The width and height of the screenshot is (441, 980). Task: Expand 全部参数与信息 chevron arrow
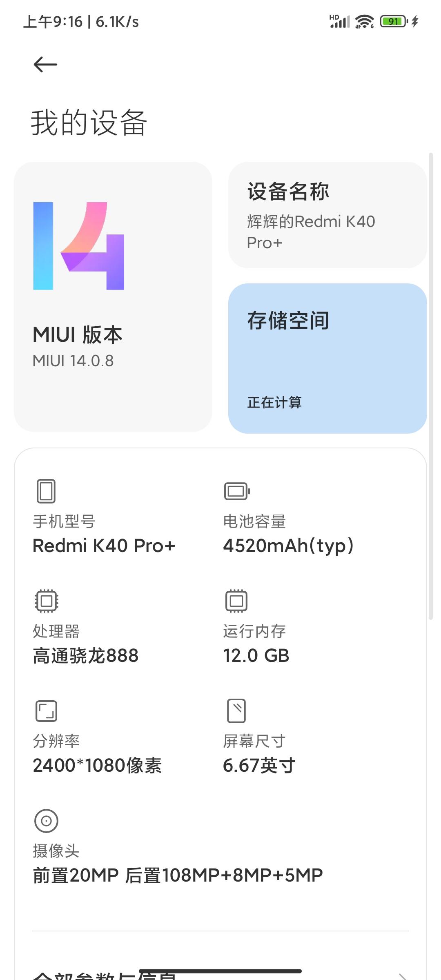tap(402, 976)
